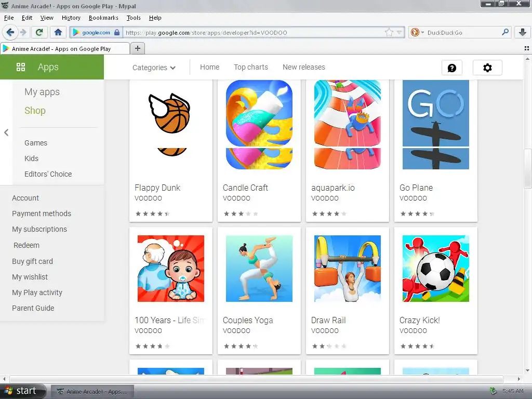Open Editors' Choice
The image size is (532, 399).
click(48, 174)
